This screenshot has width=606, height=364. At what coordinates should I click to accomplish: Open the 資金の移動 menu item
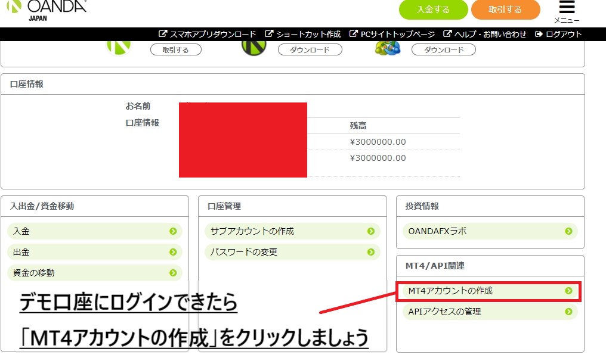coord(95,272)
